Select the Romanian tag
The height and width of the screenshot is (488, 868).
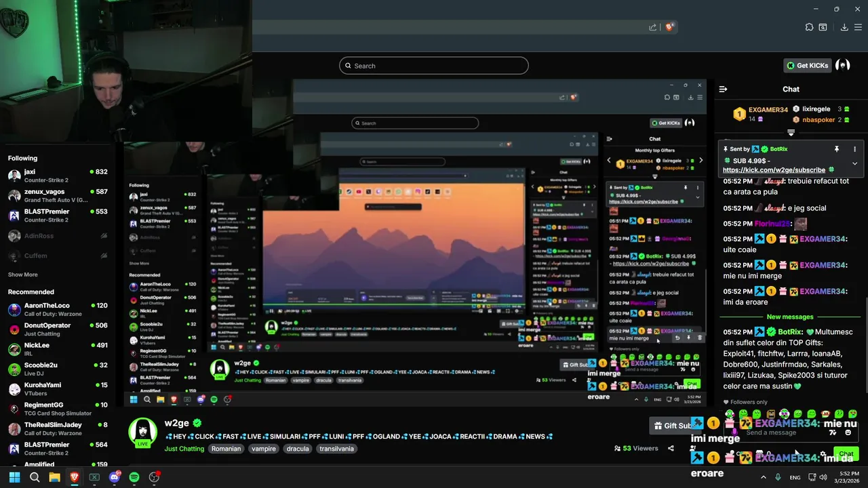click(x=226, y=449)
